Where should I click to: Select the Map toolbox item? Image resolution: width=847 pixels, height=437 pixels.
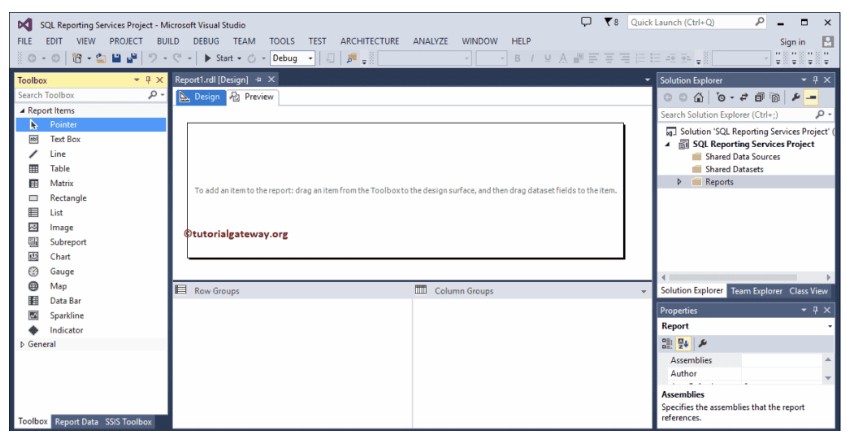(91, 286)
